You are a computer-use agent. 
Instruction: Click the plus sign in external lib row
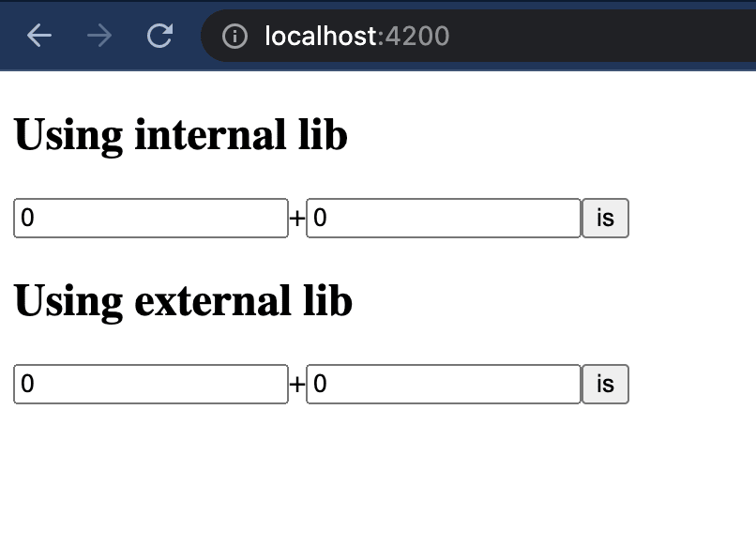click(296, 385)
